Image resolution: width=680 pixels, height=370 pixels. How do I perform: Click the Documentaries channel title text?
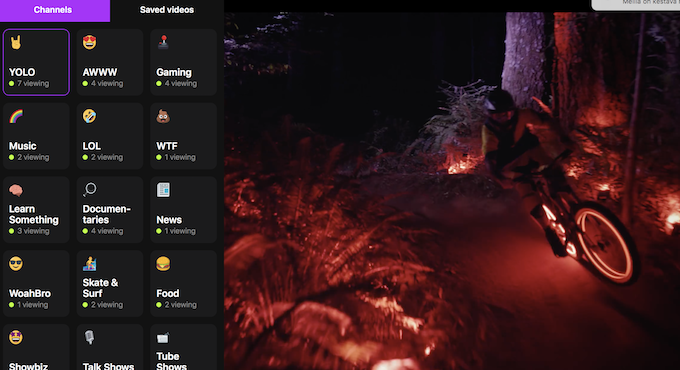click(x=107, y=214)
